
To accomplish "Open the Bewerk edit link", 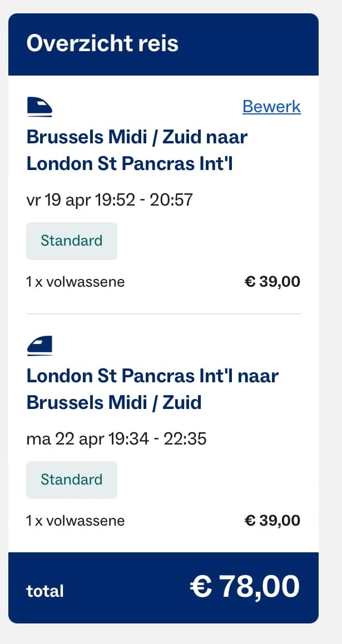I will tap(271, 107).
